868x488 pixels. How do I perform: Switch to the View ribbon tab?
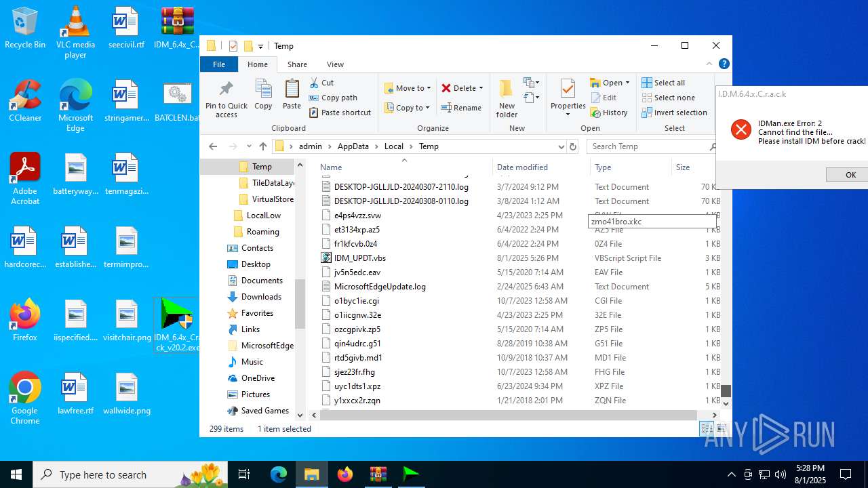tap(335, 64)
